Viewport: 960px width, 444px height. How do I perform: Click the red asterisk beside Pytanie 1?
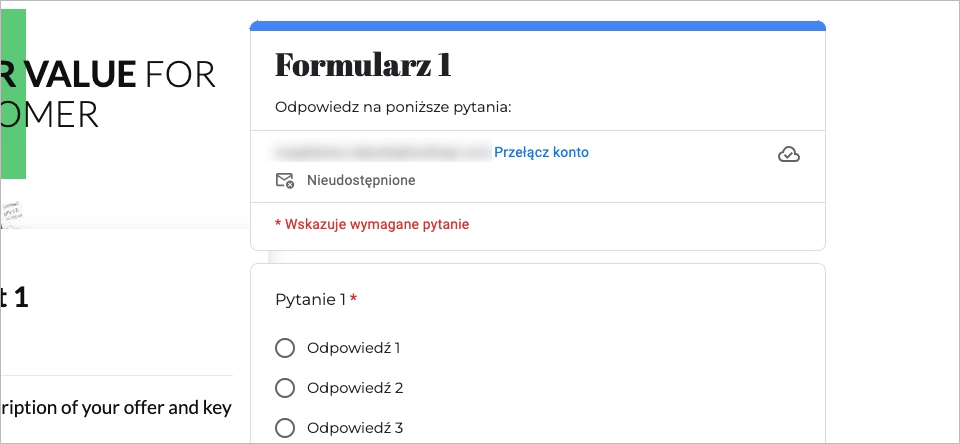click(x=354, y=300)
